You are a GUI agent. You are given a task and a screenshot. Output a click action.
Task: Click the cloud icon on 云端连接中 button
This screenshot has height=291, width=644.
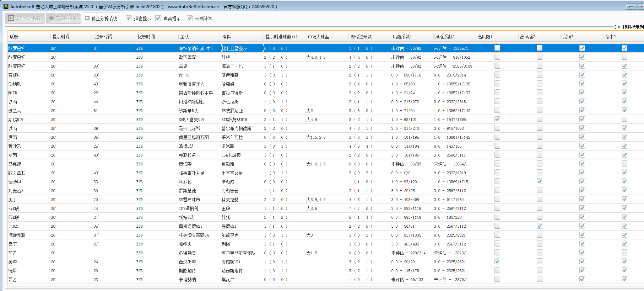(x=52, y=18)
